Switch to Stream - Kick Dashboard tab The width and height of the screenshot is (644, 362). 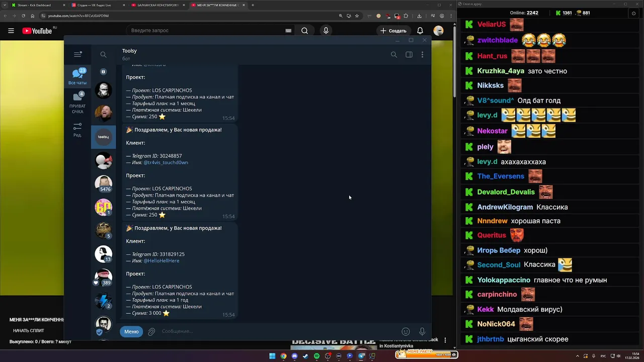pyautogui.click(x=38, y=5)
